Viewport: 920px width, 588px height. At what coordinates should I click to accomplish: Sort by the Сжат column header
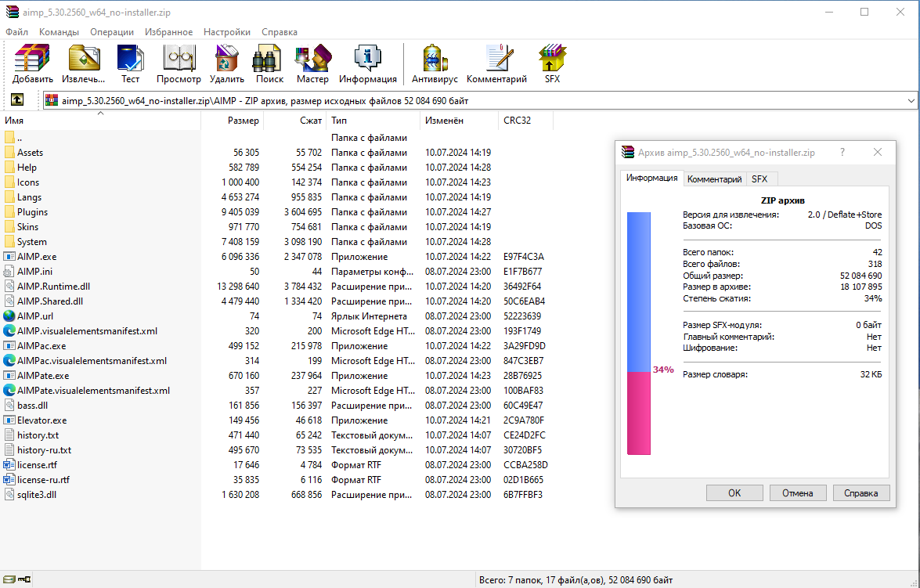tap(295, 121)
